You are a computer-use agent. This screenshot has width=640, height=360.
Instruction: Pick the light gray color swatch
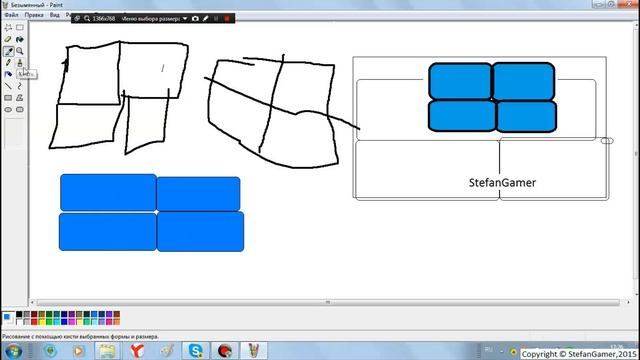tap(27, 322)
